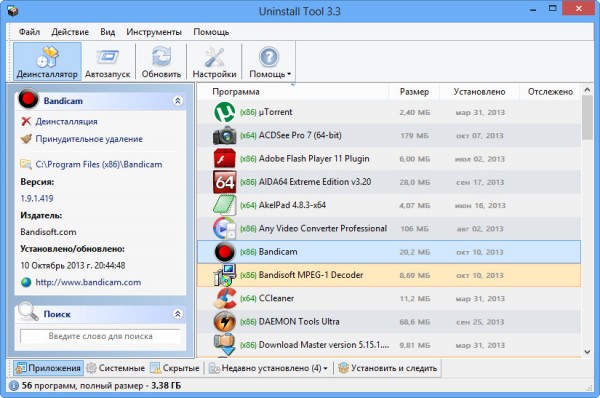The height and width of the screenshot is (398, 600).
Task: Switch to the Приложения tab
Action: (x=48, y=368)
